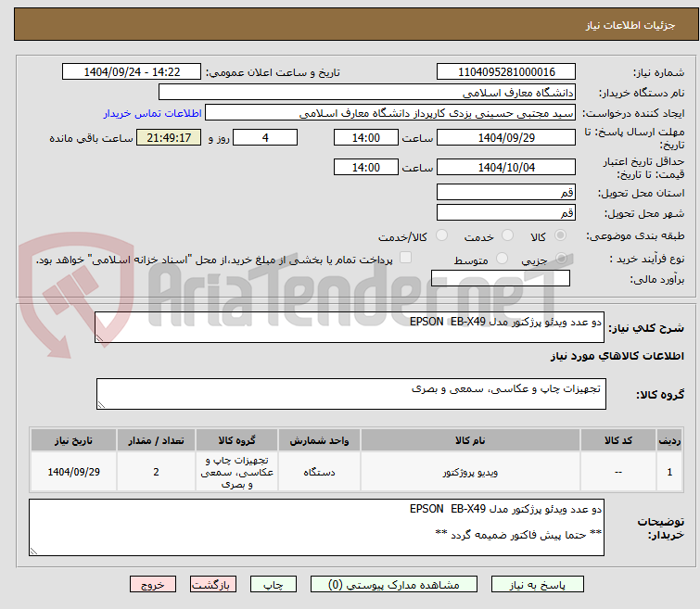This screenshot has width=700, height=609.
Task: Click the اطلاعات کالاهای مورد نیاز heading
Action: tap(617, 356)
